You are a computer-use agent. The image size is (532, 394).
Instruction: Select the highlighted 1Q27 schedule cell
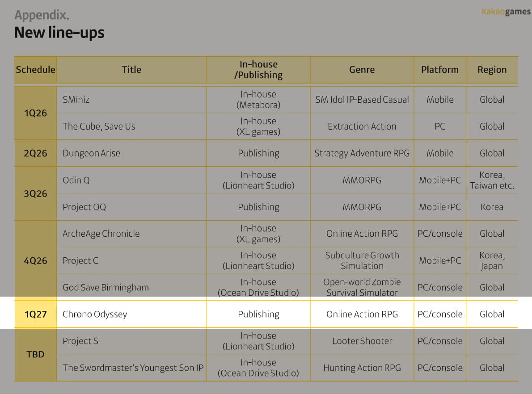click(35, 314)
